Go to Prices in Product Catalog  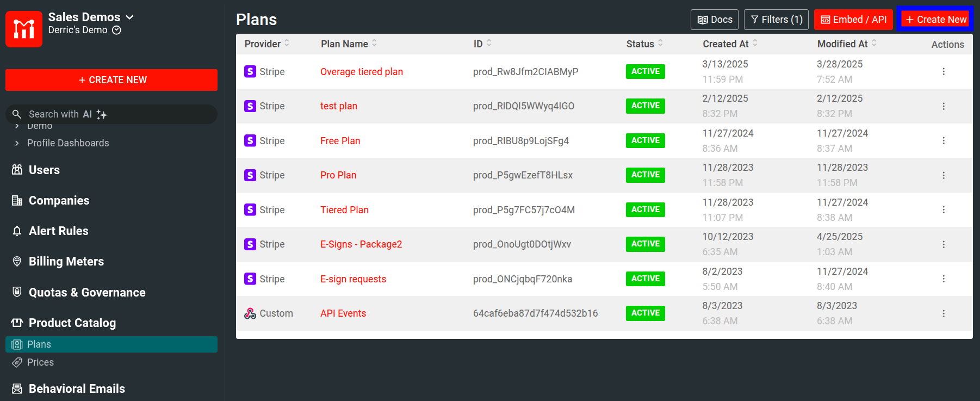pyautogui.click(x=40, y=362)
